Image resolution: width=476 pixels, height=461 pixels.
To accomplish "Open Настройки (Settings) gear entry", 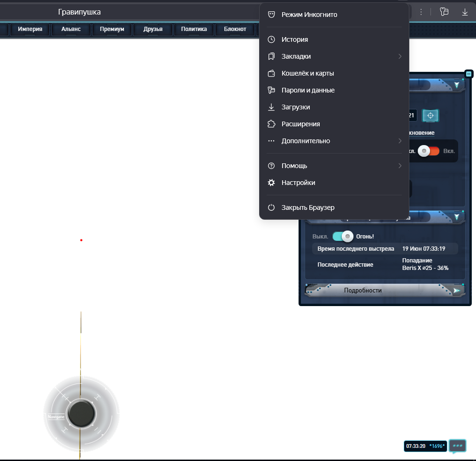I will coord(298,183).
